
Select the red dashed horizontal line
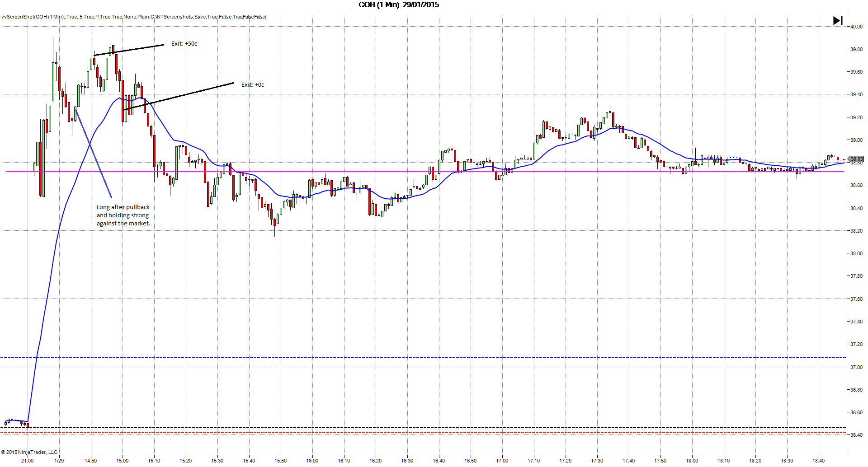pyautogui.click(x=423, y=432)
